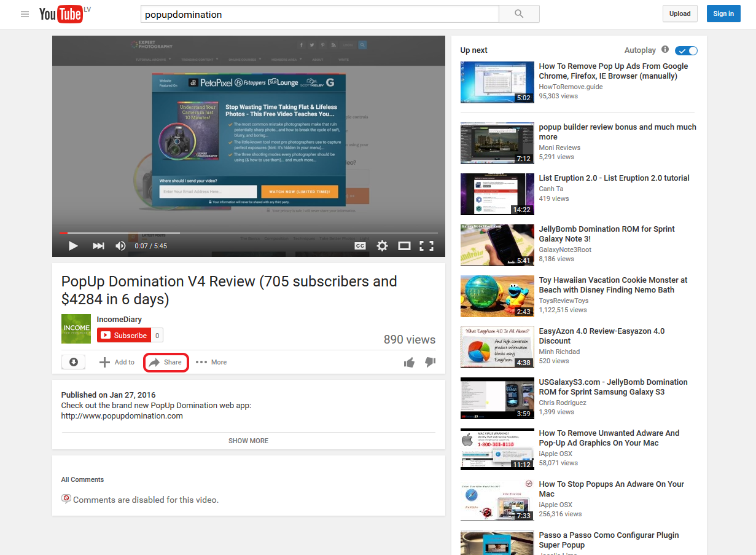This screenshot has width=756, height=555.
Task: Dislike this video with thumbs down
Action: click(x=430, y=363)
